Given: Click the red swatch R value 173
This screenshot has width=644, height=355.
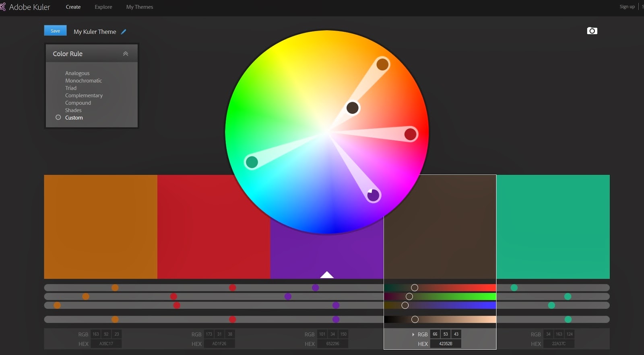Looking at the screenshot, I should [x=209, y=334].
